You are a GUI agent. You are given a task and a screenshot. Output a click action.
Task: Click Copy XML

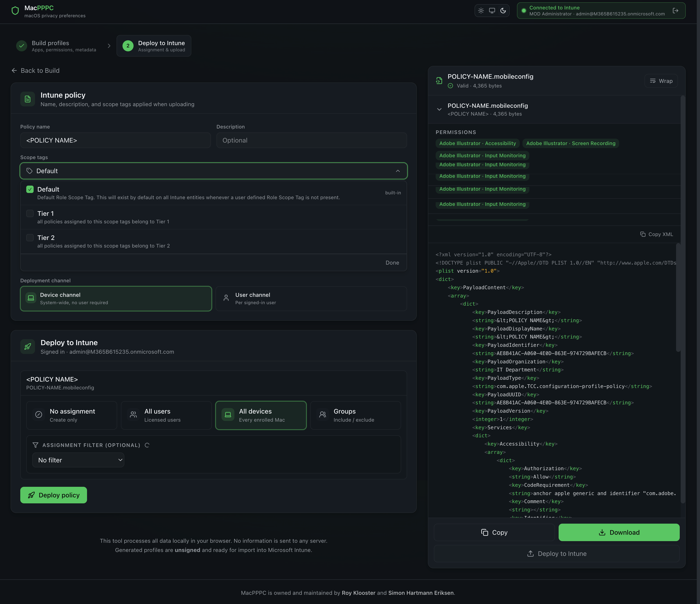(656, 234)
